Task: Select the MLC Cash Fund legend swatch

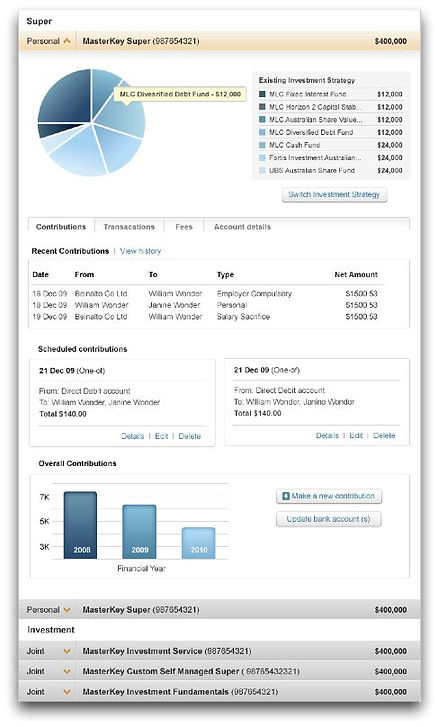Action: tap(262, 145)
